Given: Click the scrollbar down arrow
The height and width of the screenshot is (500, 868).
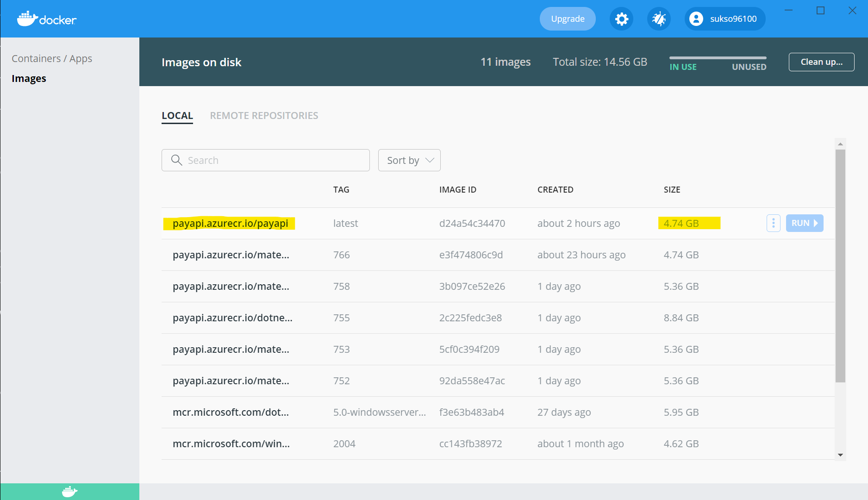Looking at the screenshot, I should (840, 455).
